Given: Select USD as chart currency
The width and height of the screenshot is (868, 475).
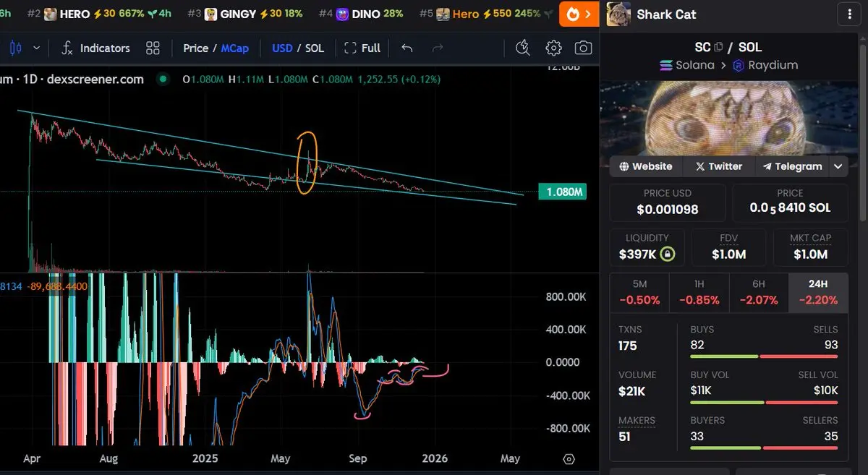Looking at the screenshot, I should pos(282,48).
